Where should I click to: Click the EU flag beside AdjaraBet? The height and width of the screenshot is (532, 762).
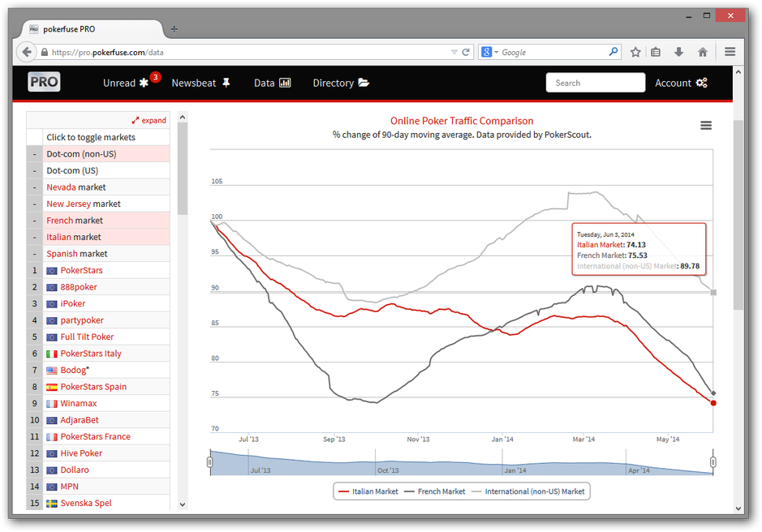[x=51, y=420]
